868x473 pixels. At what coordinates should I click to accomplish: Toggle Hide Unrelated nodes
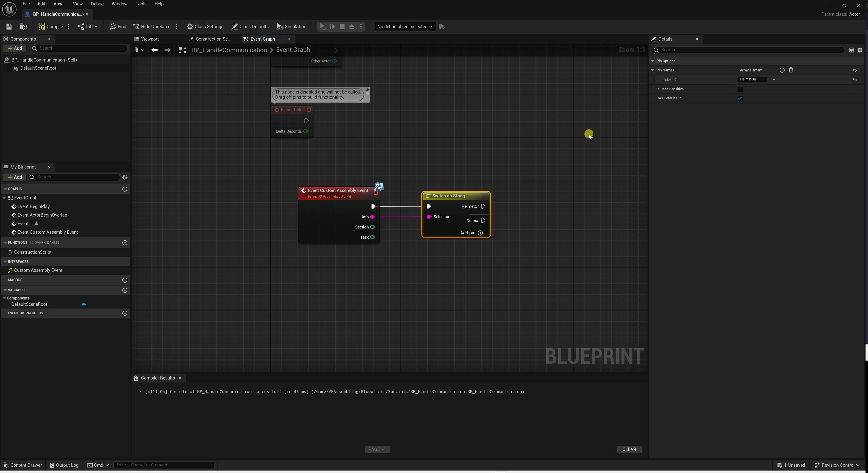click(152, 27)
